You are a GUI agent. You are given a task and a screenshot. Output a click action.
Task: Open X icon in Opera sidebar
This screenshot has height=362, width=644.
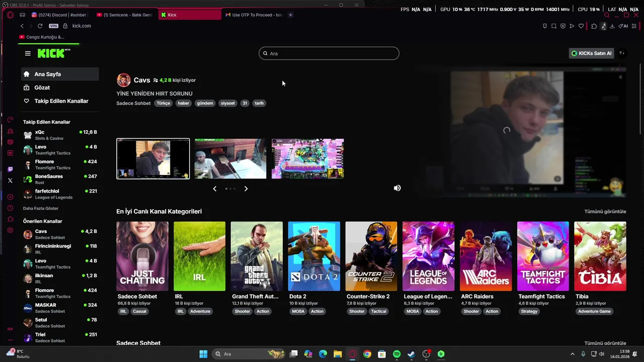coord(10,180)
